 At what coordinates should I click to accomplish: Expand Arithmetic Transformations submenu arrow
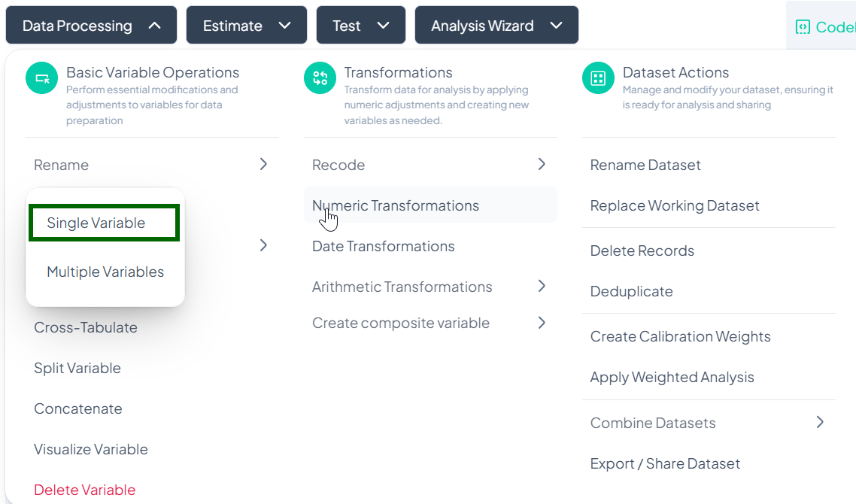542,286
